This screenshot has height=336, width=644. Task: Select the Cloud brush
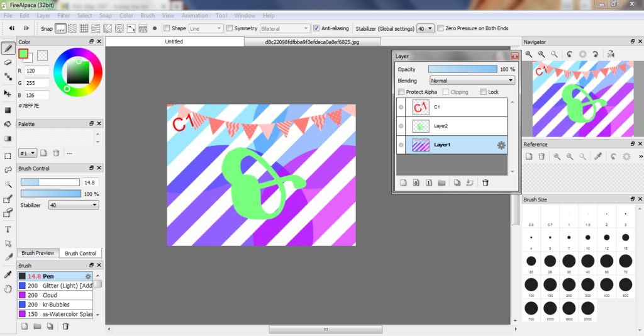(x=55, y=295)
